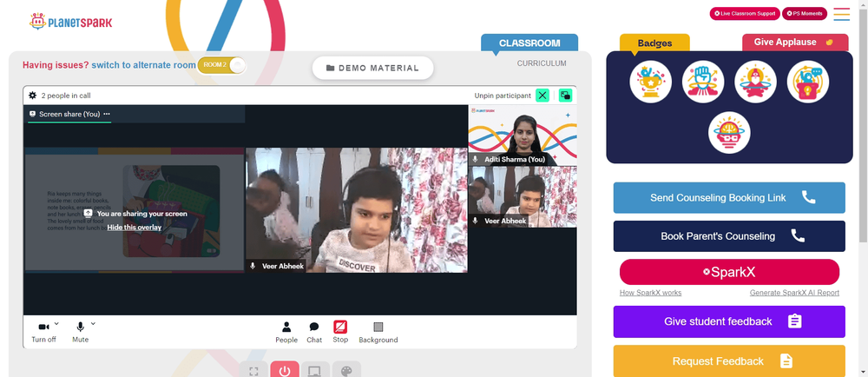The image size is (868, 377).
Task: Click Request Feedback button
Action: click(x=729, y=361)
